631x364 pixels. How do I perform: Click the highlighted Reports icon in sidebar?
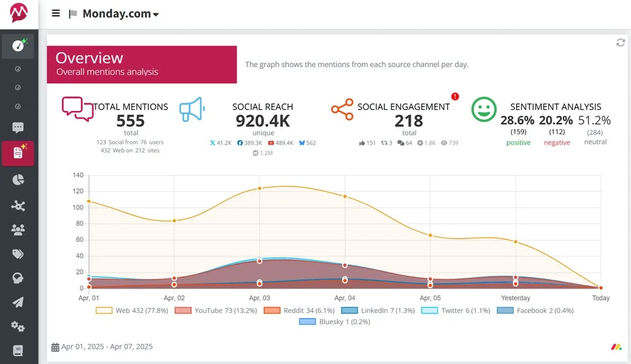pyautogui.click(x=18, y=153)
